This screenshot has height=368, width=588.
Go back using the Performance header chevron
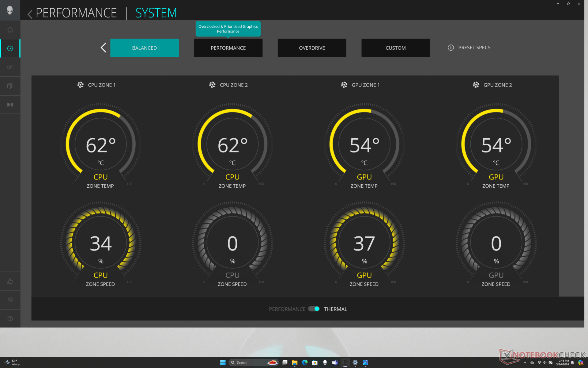[x=30, y=14]
